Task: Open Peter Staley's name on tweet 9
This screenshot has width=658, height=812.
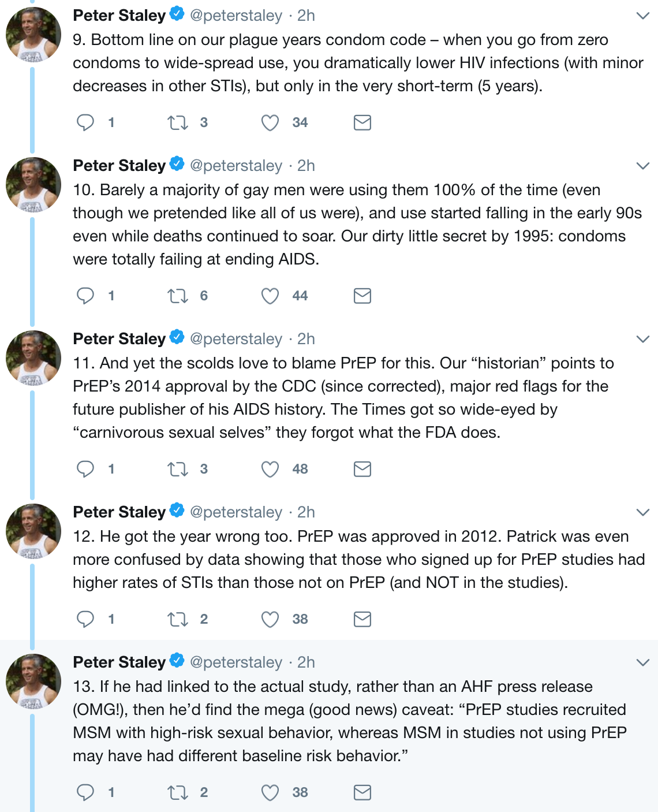Action: 119,16
